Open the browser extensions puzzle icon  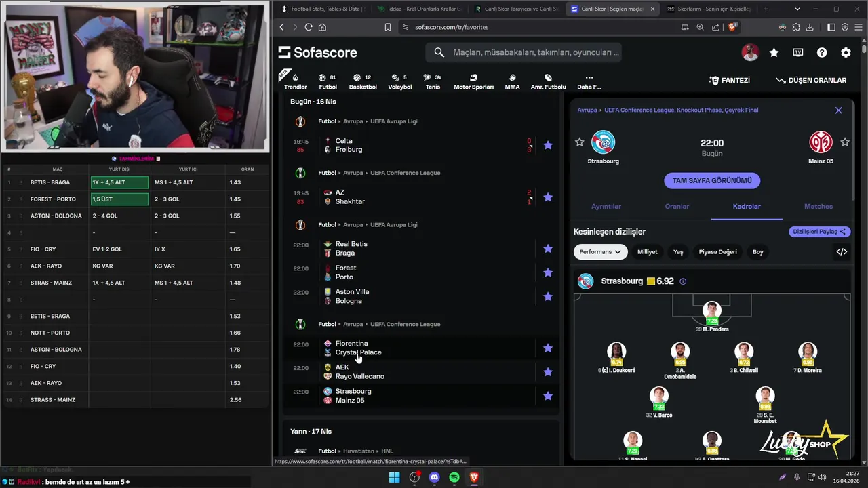point(796,27)
